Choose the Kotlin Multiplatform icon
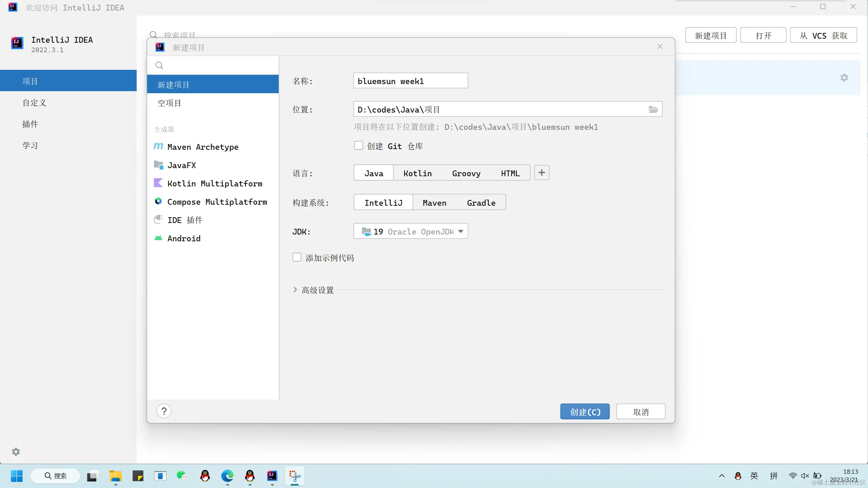This screenshot has width=868, height=488. pos(158,183)
